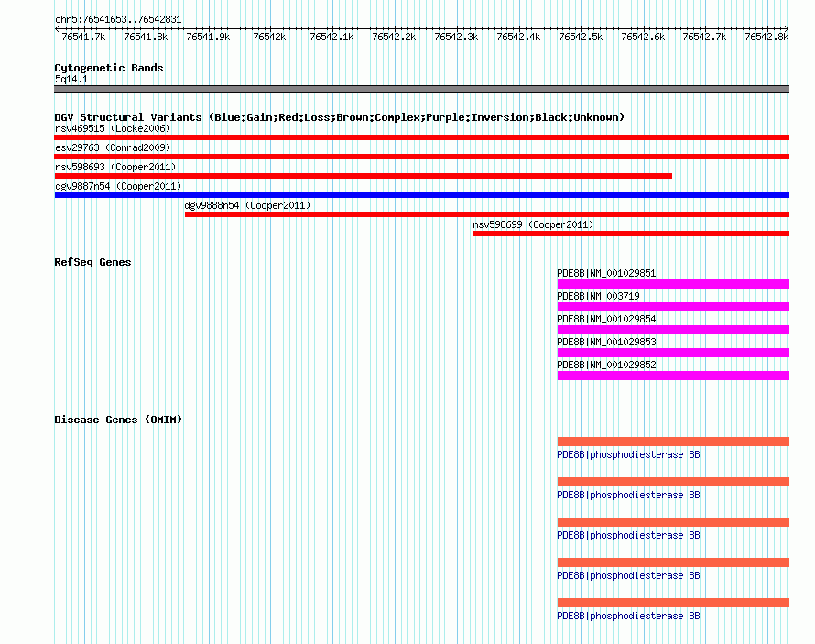Click the Disease Genes (OMIM) track heading
The width and height of the screenshot is (815, 644).
[x=118, y=420]
